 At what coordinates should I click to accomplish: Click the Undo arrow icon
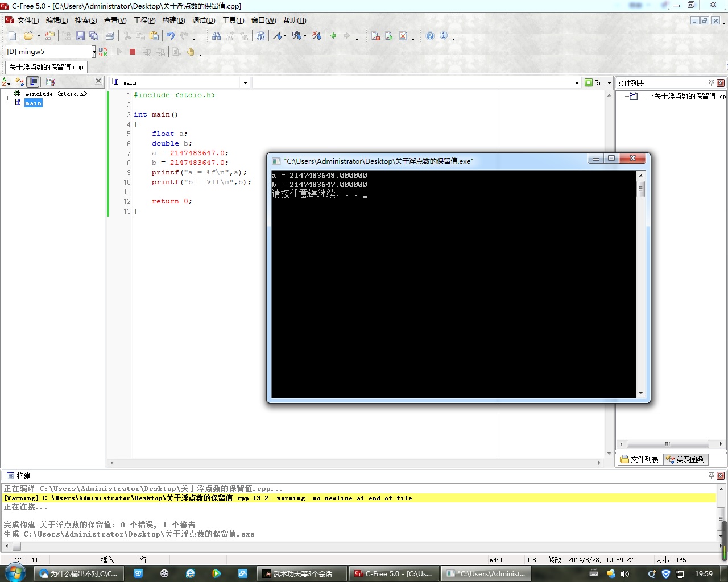(x=171, y=36)
